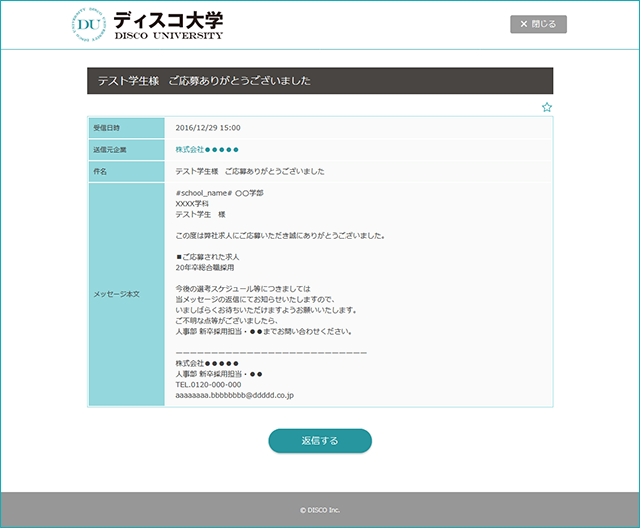This screenshot has height=528, width=640.
Task: Click the dark message title header bar
Action: pos(320,81)
